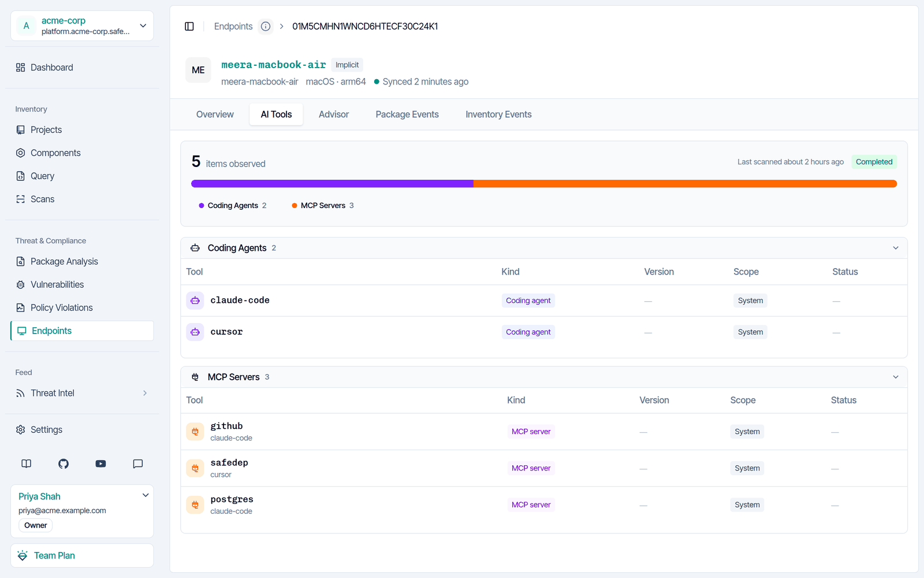Viewport: 924px width, 578px height.
Task: Click the purple Coding Agents bar segment
Action: click(332, 184)
